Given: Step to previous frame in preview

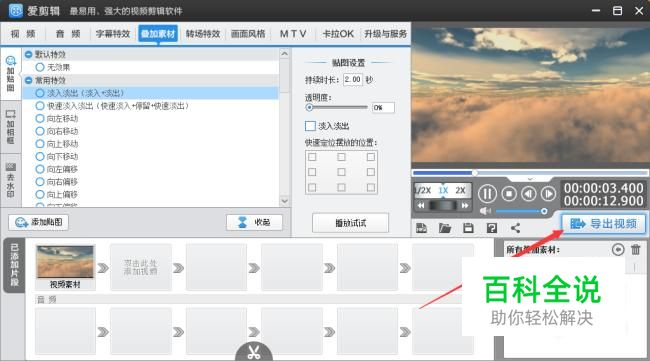Looking at the screenshot, I should pyautogui.click(x=529, y=194).
